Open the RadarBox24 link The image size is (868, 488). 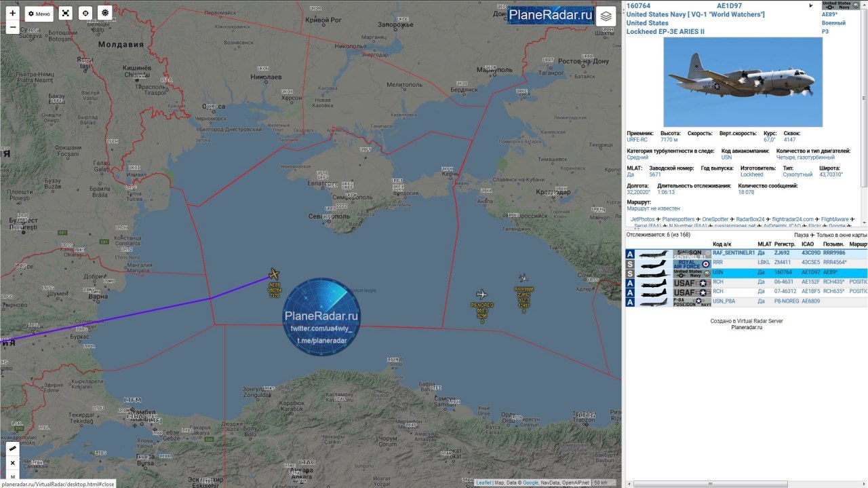click(750, 219)
